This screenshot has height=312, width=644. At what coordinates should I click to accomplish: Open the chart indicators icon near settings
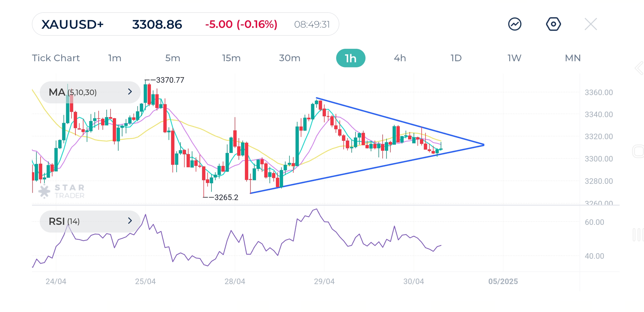tap(514, 24)
